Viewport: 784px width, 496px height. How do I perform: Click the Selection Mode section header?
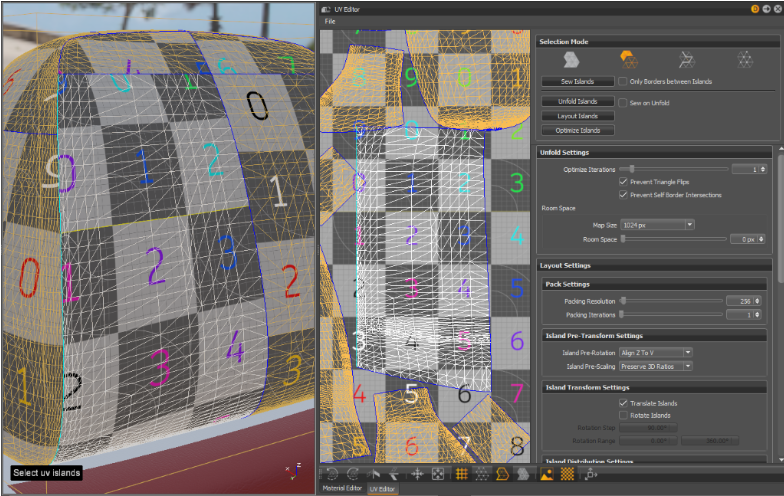[657, 42]
